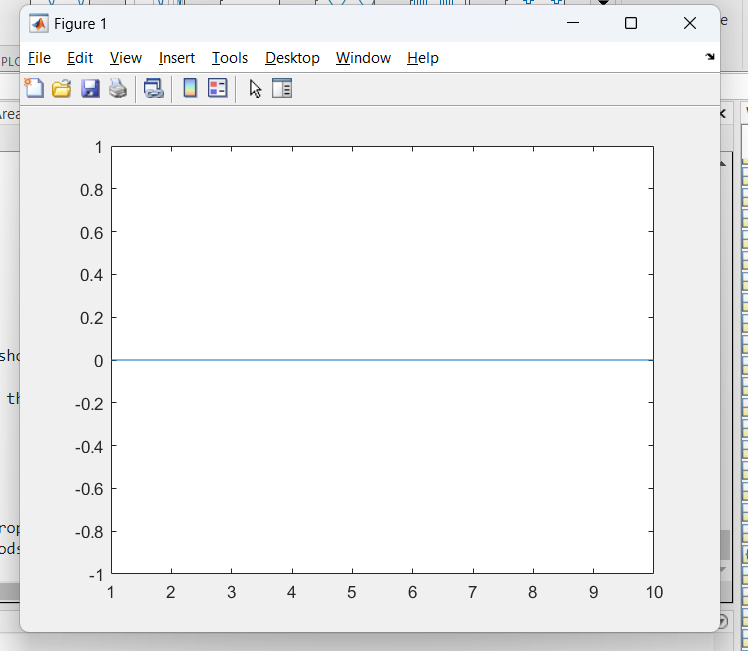Click the x-axis label 2

click(x=171, y=592)
